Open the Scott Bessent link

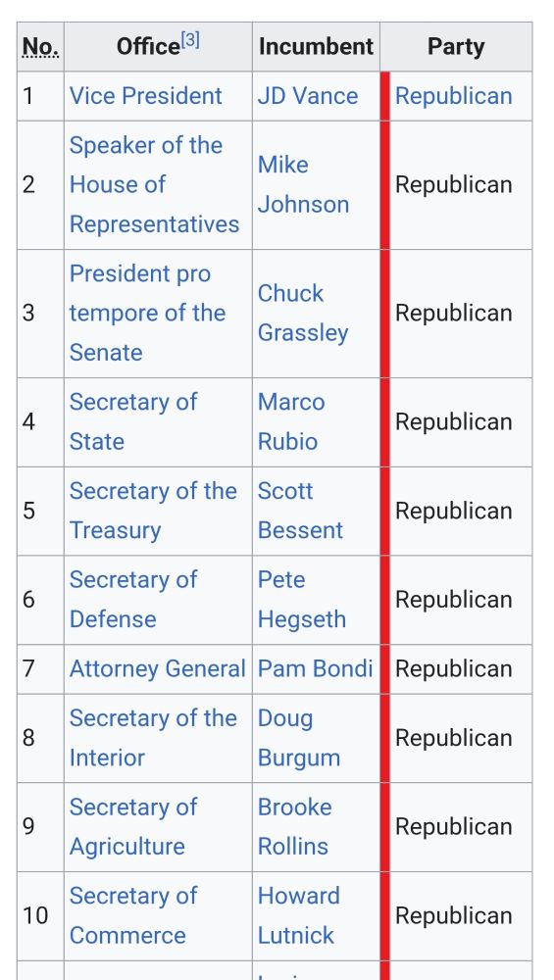300,511
